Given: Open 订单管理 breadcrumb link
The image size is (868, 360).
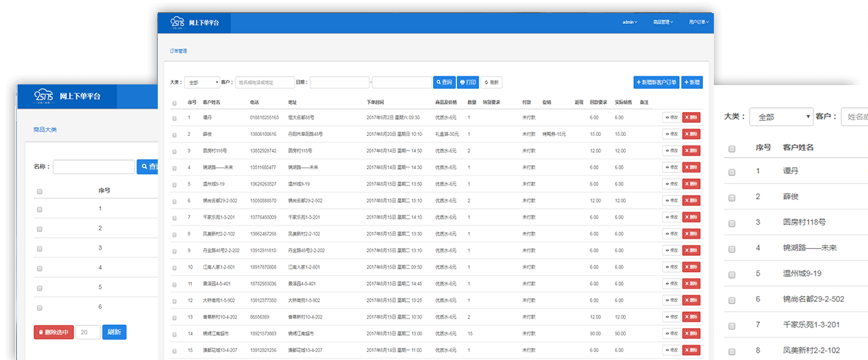Looking at the screenshot, I should 178,51.
